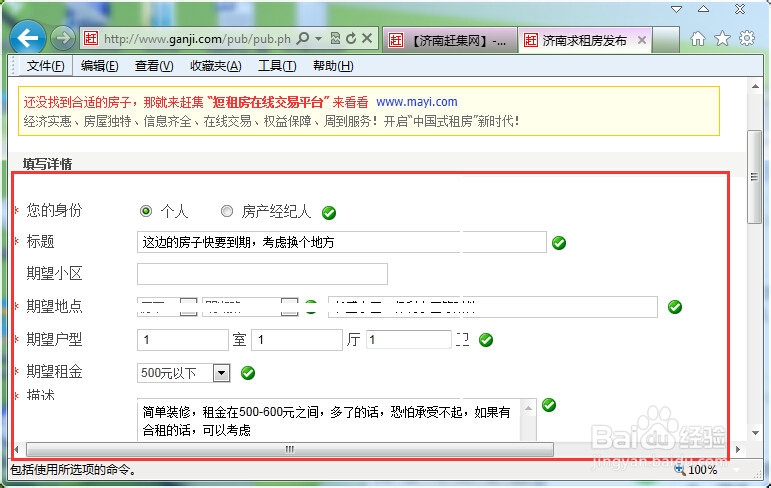Click the green check in the 期望户型 row
This screenshot has width=771, height=488.
pos(486,340)
